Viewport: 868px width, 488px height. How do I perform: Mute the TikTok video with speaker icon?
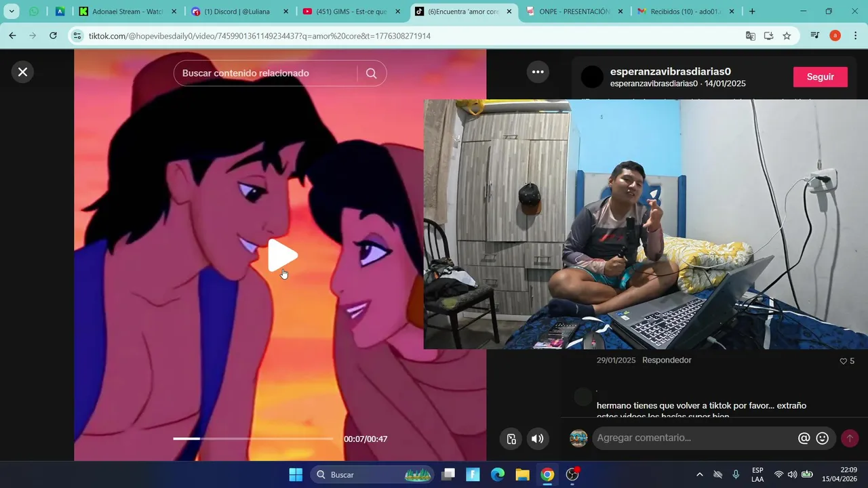pos(537,439)
